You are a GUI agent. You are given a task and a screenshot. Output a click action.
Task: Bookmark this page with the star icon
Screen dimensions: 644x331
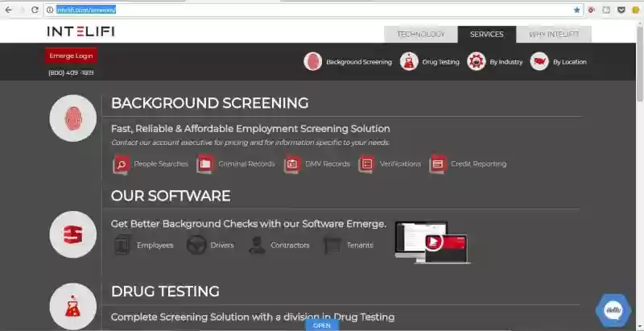(x=576, y=10)
